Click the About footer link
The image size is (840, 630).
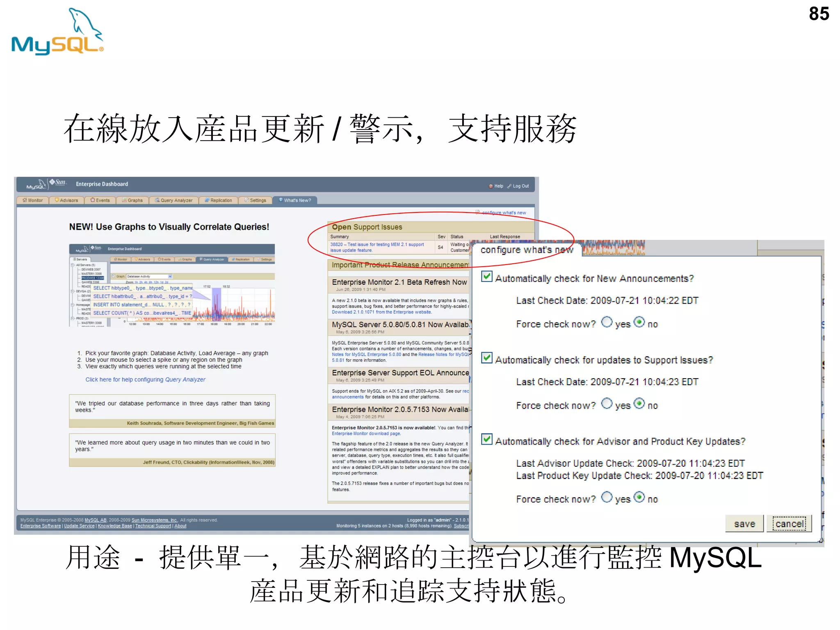point(180,526)
